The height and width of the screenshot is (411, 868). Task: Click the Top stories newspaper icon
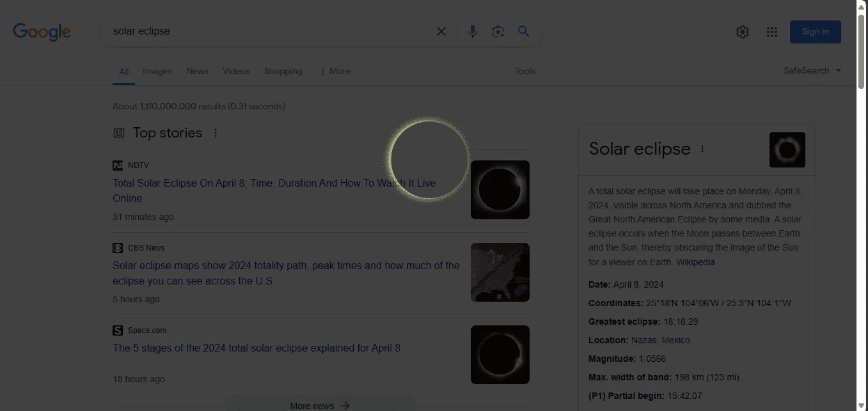pos(119,133)
